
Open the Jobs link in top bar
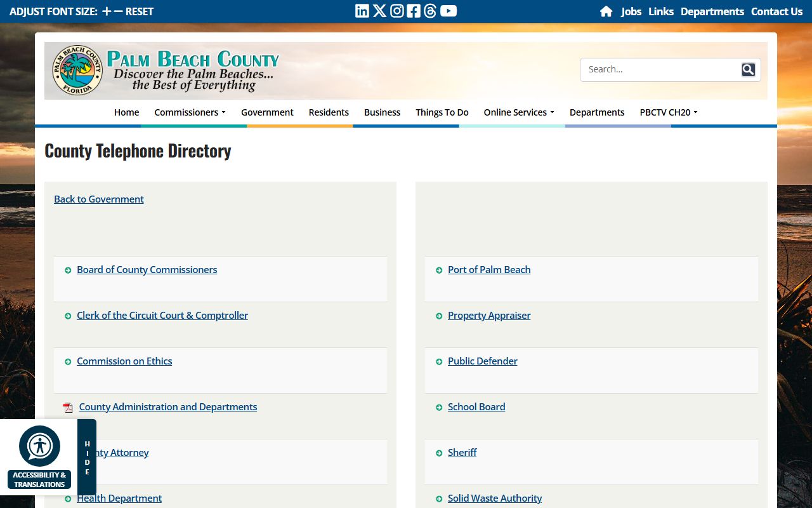click(x=631, y=11)
